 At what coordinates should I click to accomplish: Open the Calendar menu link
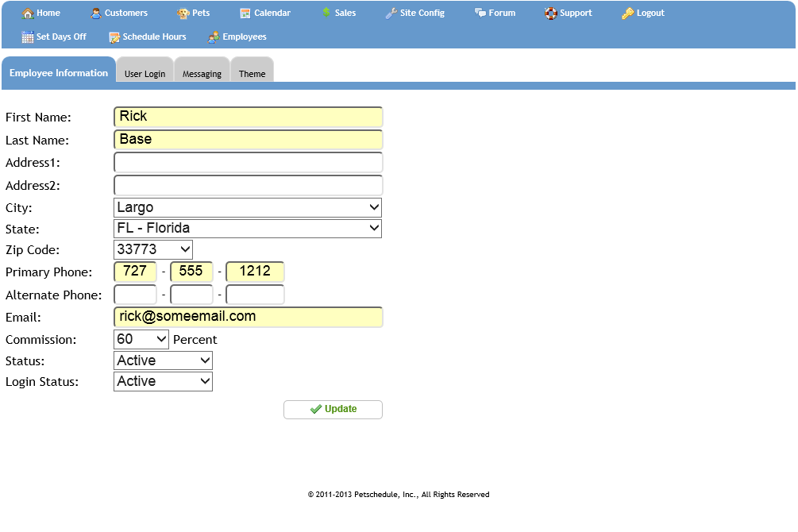(272, 13)
